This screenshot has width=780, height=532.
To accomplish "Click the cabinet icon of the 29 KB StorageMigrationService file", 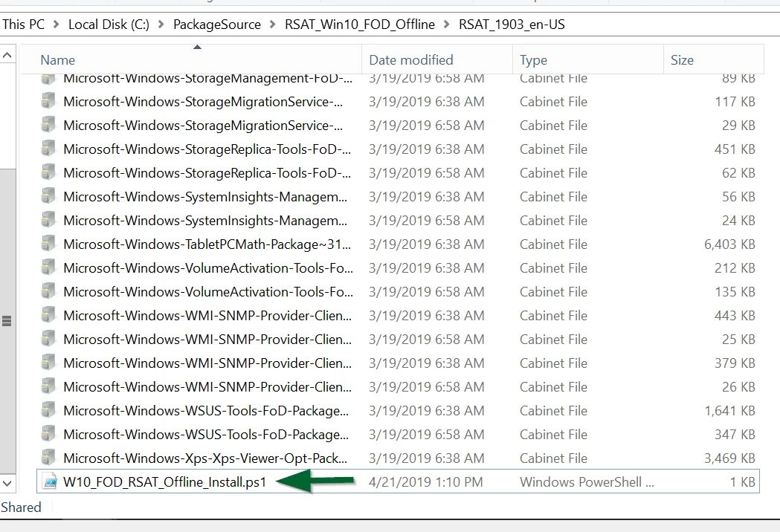I will [48, 126].
